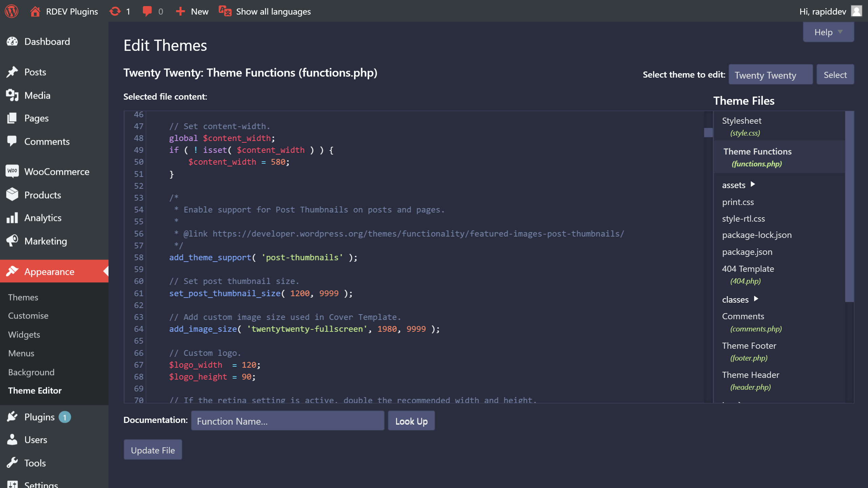The image size is (868, 488).
Task: Click the $logo_height variable on line 68
Action: [198, 377]
